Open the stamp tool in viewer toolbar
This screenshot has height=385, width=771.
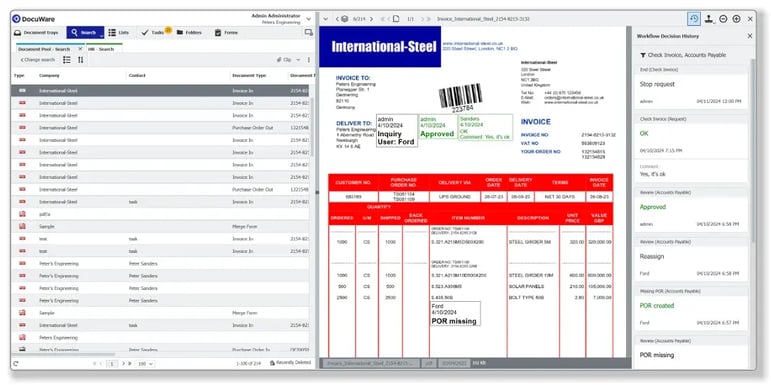point(709,19)
